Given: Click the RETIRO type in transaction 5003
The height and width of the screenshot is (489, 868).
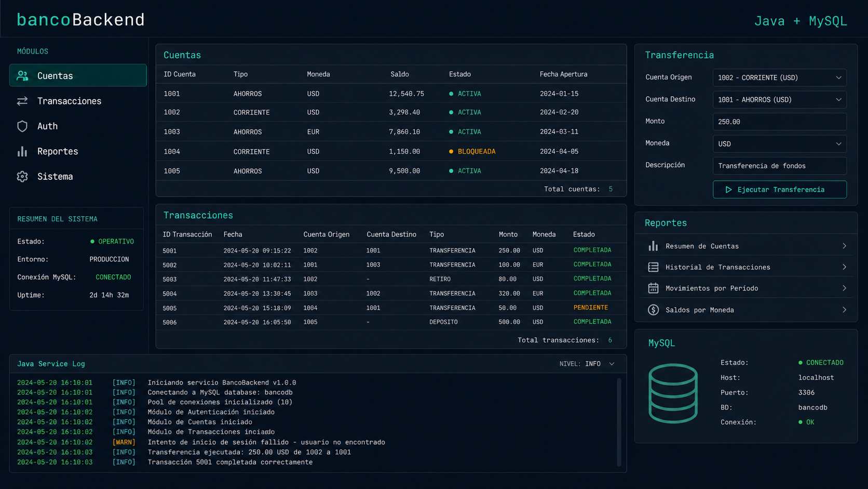Looking at the screenshot, I should coord(440,279).
